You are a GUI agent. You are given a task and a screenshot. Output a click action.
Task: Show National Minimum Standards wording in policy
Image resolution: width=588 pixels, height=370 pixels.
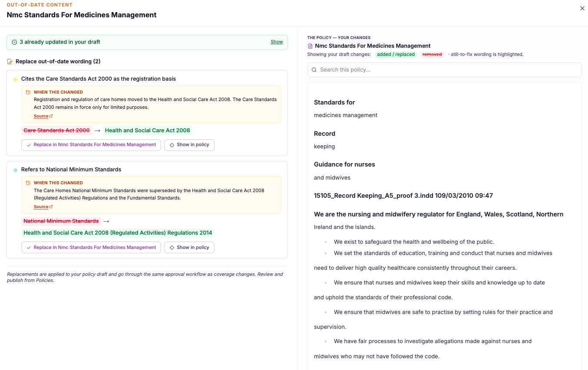click(x=189, y=247)
